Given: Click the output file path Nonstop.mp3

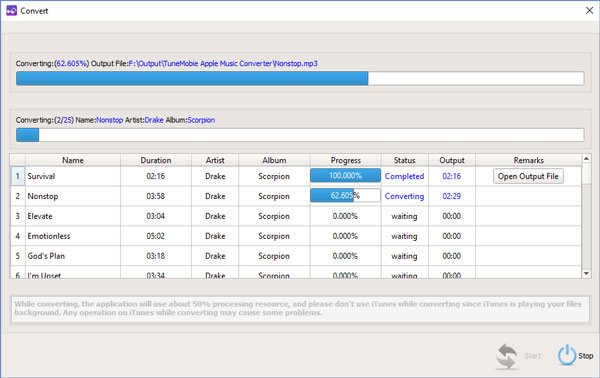Looking at the screenshot, I should (223, 64).
